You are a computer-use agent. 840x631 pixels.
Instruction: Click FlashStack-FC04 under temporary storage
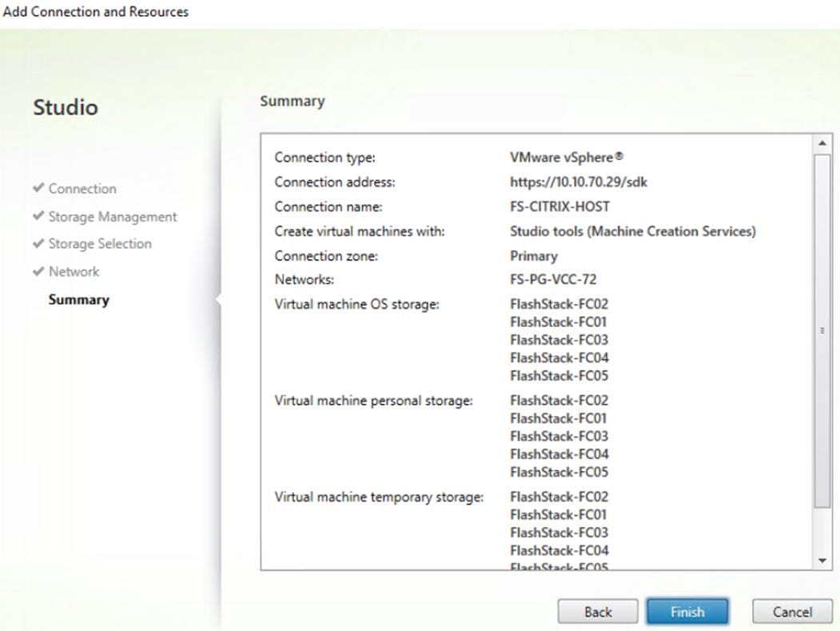point(559,550)
